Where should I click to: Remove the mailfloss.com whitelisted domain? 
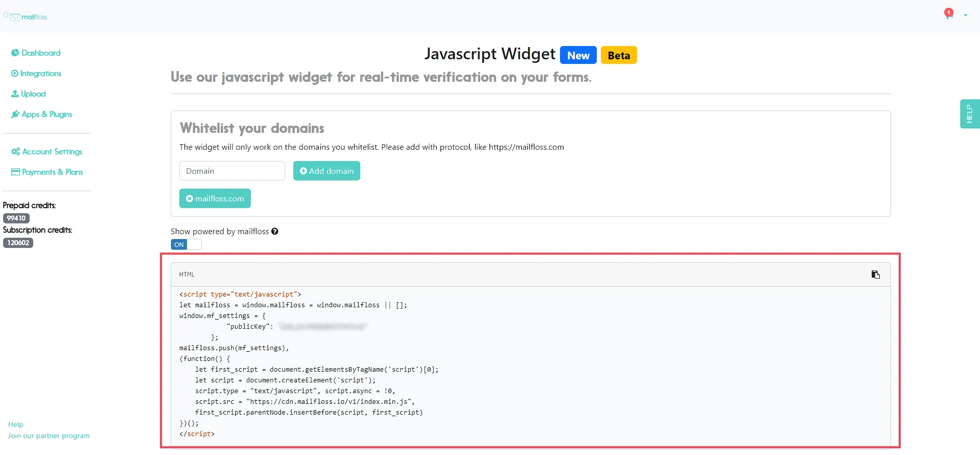tap(190, 198)
